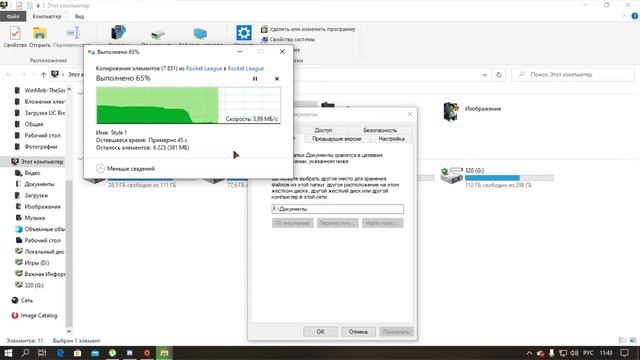Click the Найти папку... button
The image size is (640, 360).
pyautogui.click(x=382, y=223)
